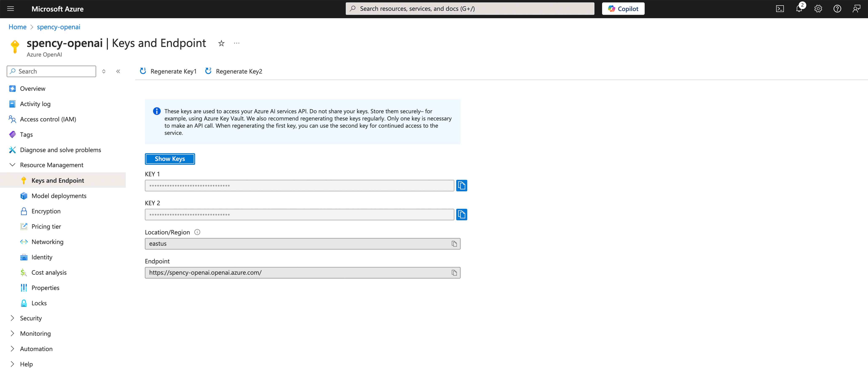Click the Endpoint URL text field
This screenshot has height=386, width=868.
pos(302,273)
